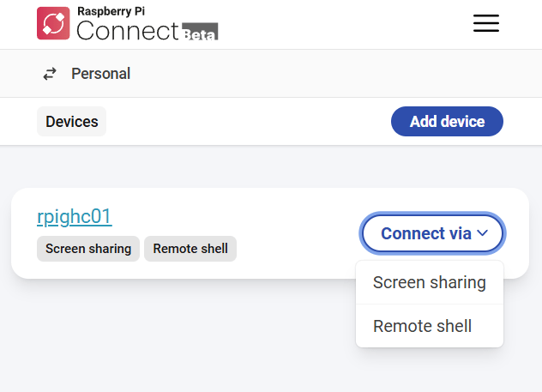542x392 pixels.
Task: Click the Beta badge beside Connect
Action: [x=201, y=33]
